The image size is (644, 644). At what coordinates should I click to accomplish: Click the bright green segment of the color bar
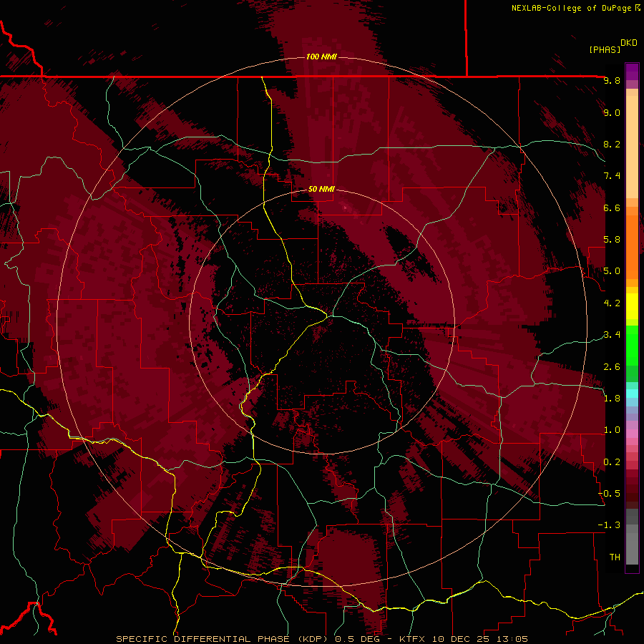(x=632, y=345)
